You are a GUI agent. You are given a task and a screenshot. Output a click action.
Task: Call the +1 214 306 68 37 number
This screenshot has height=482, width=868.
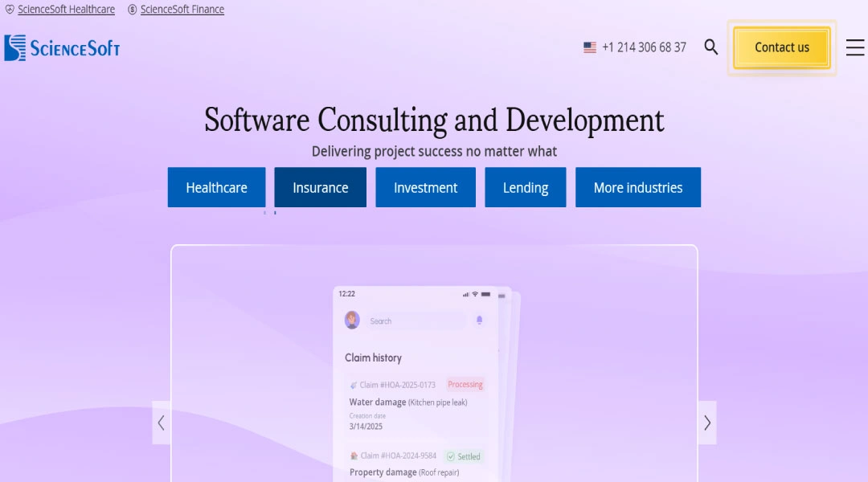[x=644, y=47]
